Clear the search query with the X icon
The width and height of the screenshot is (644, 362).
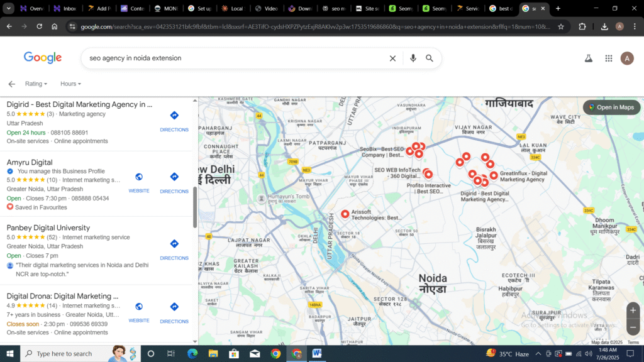[392, 58]
